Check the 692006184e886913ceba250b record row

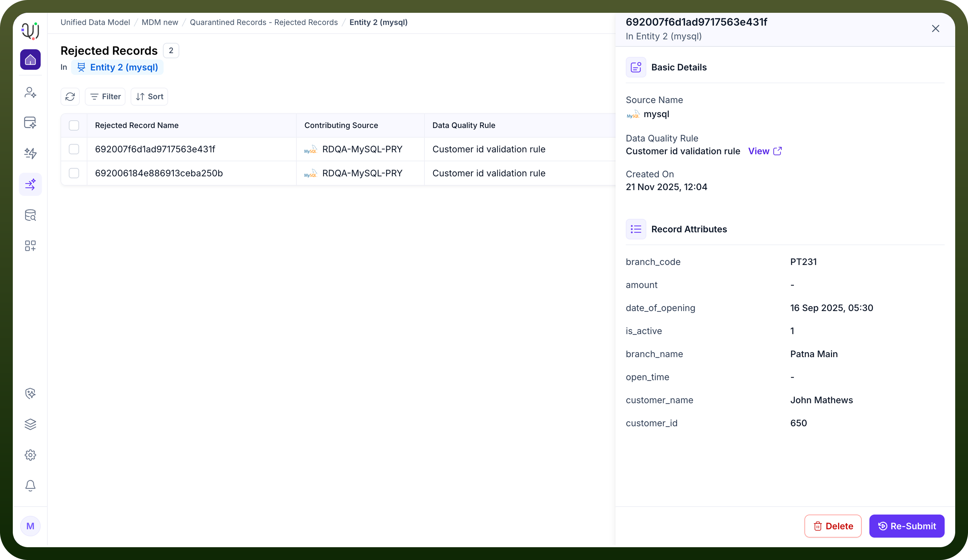(x=74, y=173)
